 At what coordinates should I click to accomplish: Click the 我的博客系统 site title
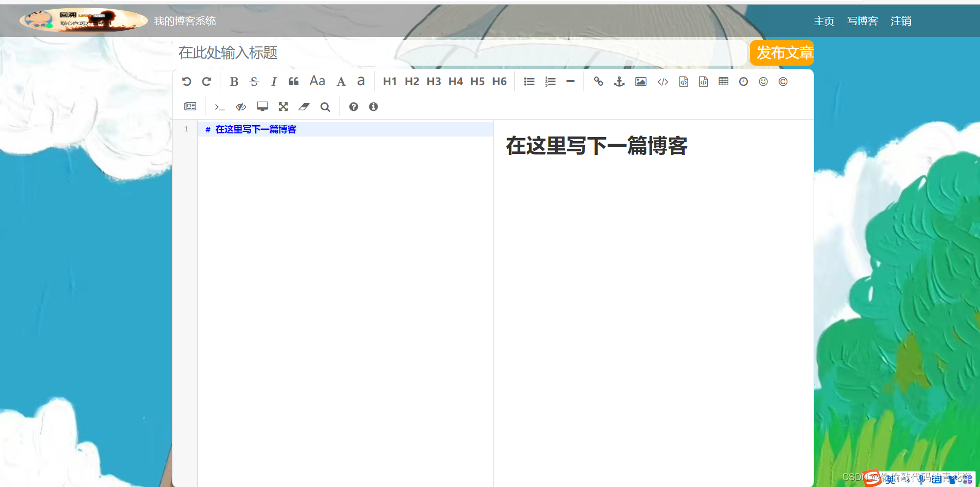185,21
